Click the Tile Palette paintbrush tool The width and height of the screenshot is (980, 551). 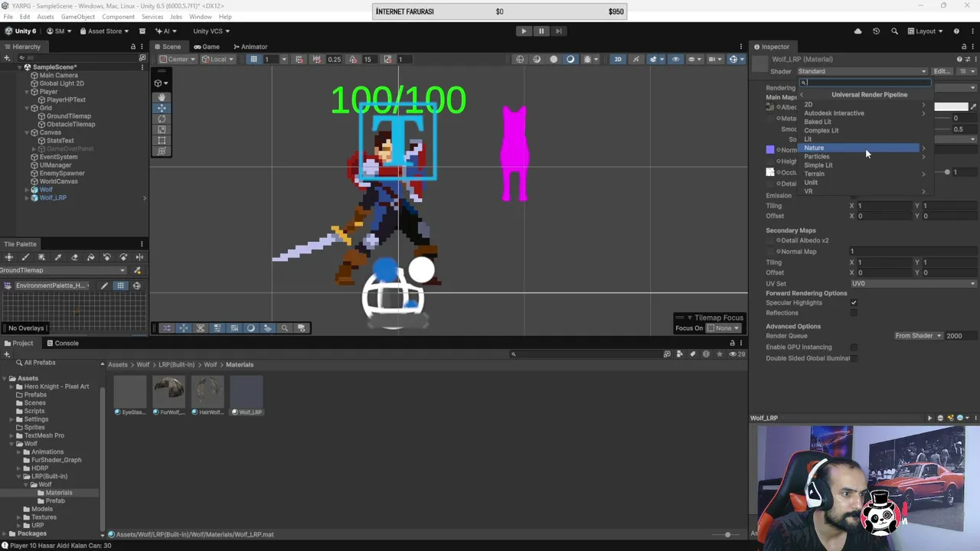(25, 257)
